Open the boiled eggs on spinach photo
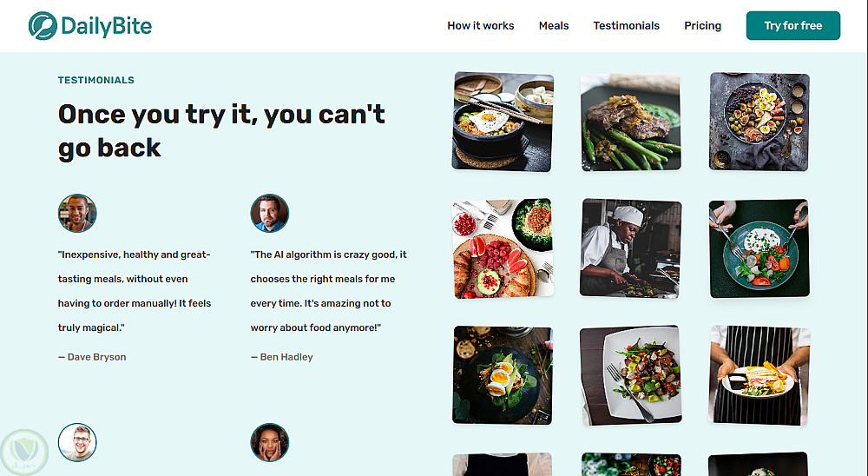 pyautogui.click(x=503, y=375)
